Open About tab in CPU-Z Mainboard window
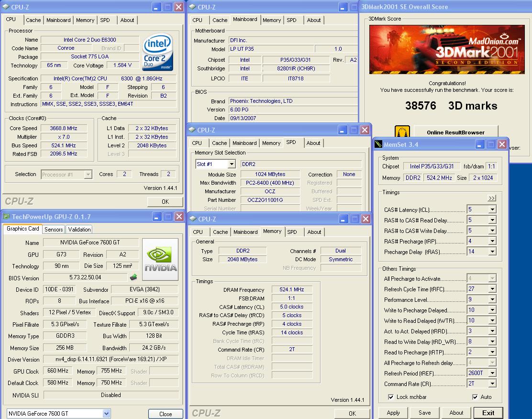 (x=314, y=20)
